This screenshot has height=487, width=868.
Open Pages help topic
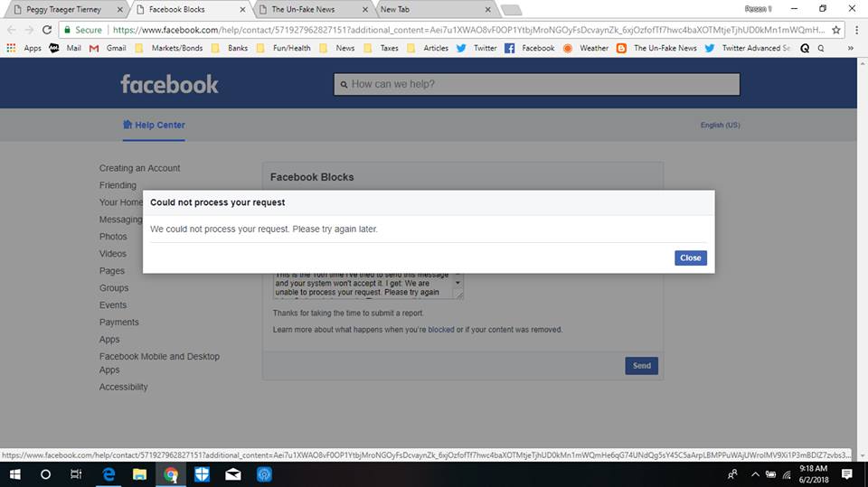coord(112,271)
